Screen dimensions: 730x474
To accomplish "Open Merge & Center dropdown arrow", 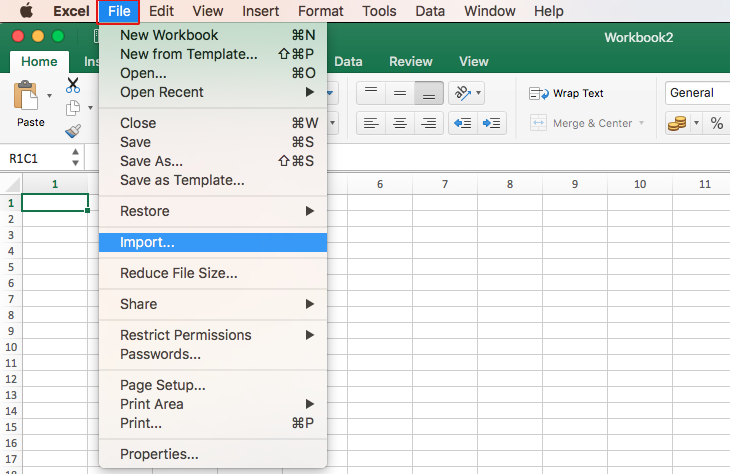I will tap(642, 123).
